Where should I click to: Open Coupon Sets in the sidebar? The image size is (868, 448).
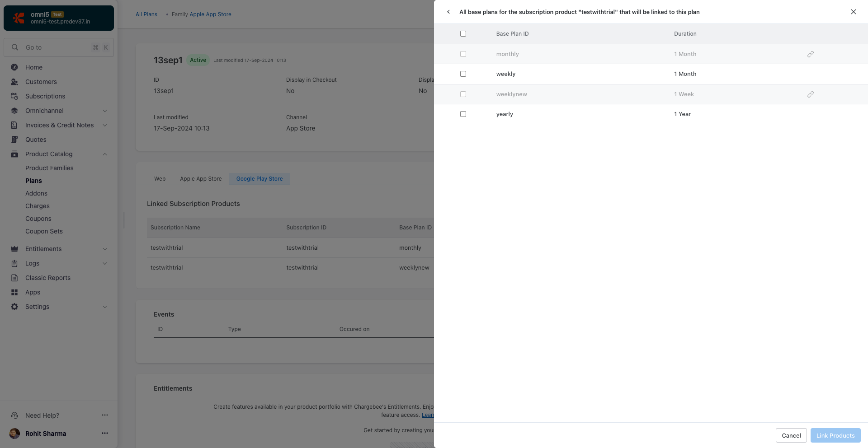point(44,231)
